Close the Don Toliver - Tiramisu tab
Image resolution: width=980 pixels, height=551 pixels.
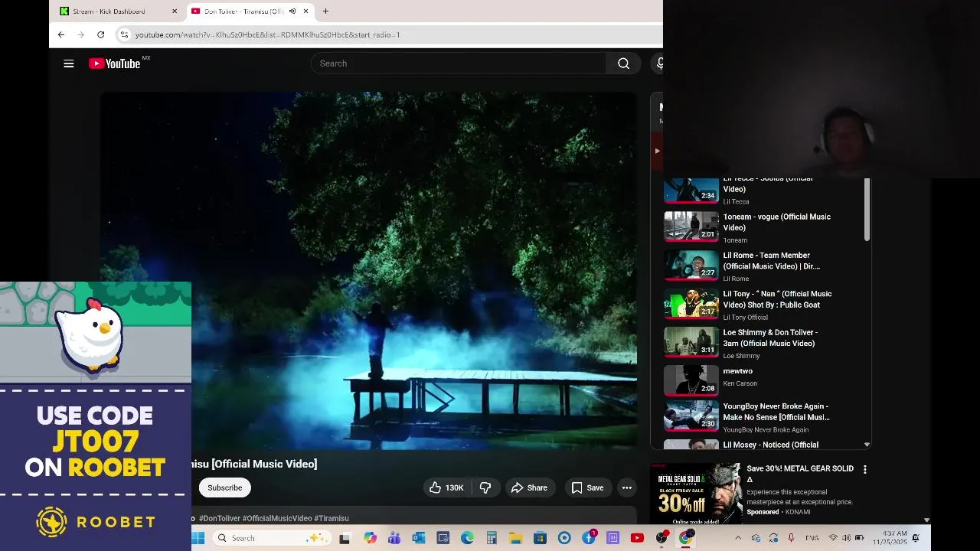pos(305,11)
